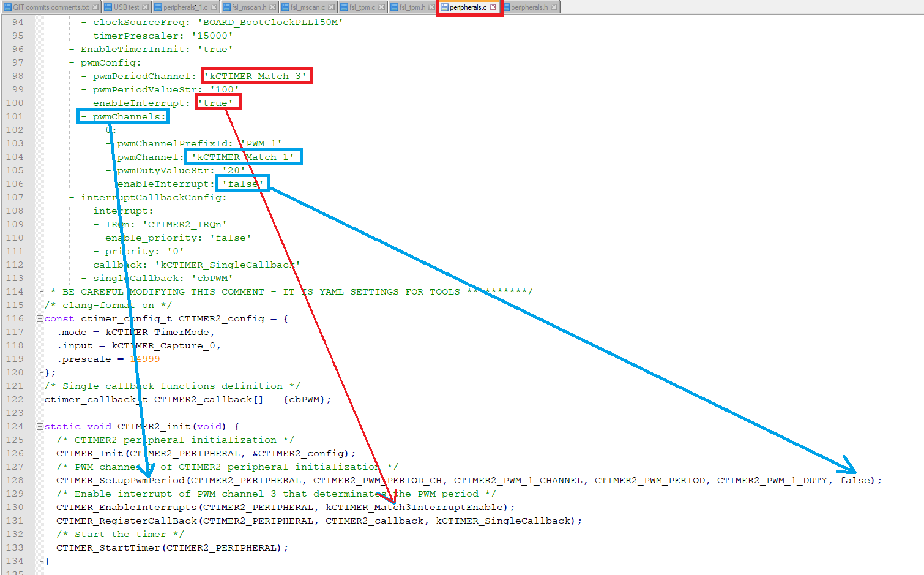The image size is (924, 575).
Task: Click the file icon on GIT commits comments.txt tab
Action: 9,7
